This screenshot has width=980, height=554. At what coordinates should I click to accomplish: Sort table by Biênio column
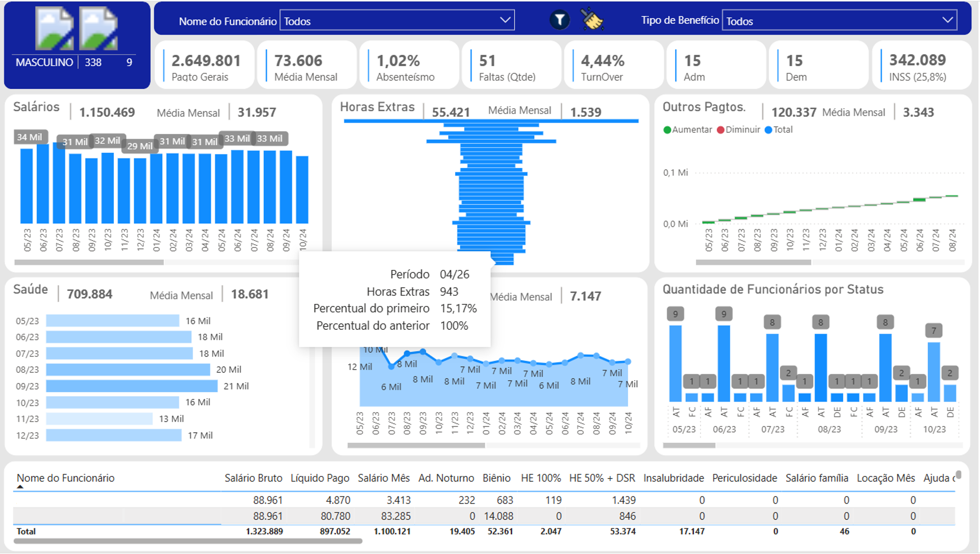coord(496,478)
